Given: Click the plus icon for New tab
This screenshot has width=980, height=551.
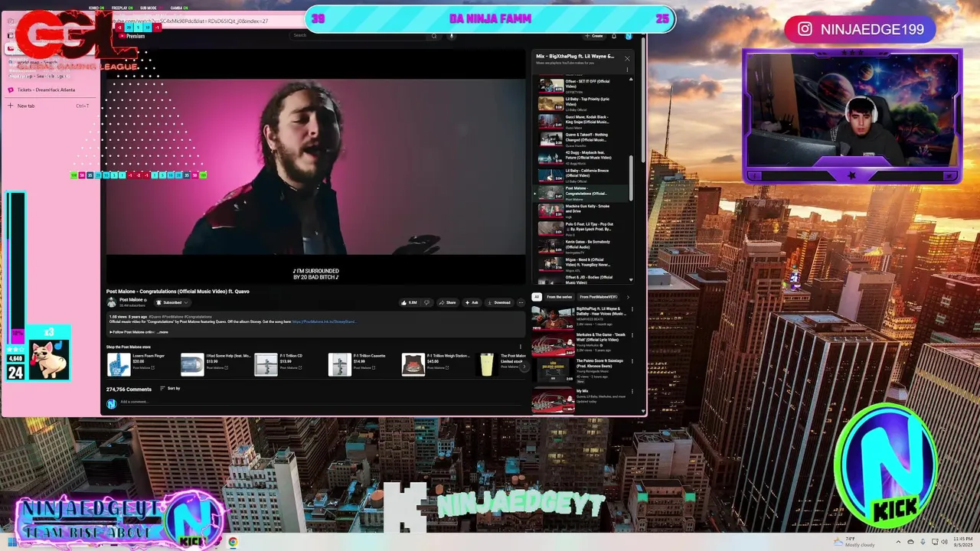Looking at the screenshot, I should tap(11, 106).
